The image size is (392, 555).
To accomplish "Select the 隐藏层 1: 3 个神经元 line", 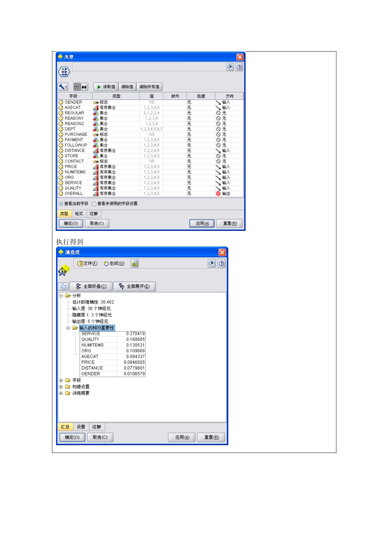I will [92, 315].
